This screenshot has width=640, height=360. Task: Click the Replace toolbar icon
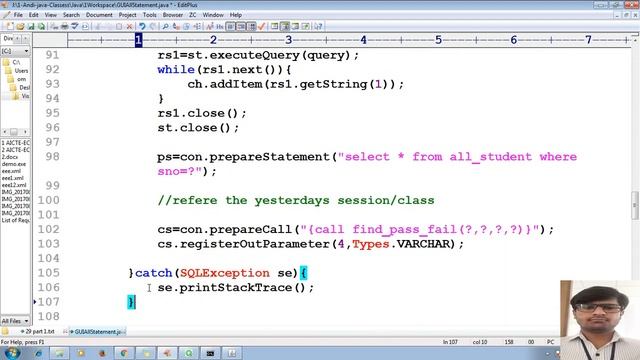176,27
